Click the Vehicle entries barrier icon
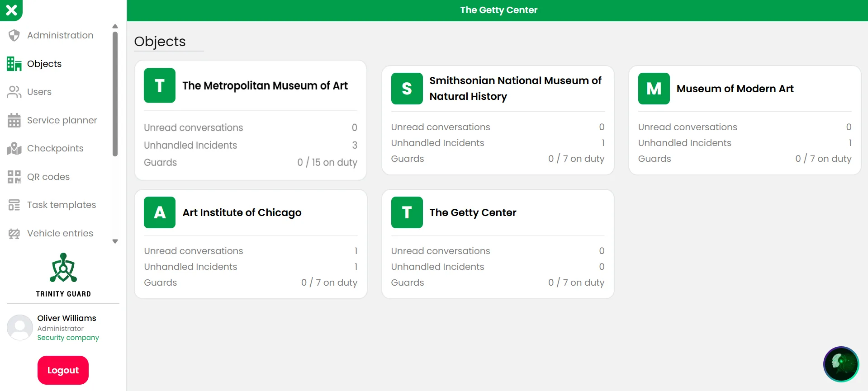 pyautogui.click(x=14, y=234)
